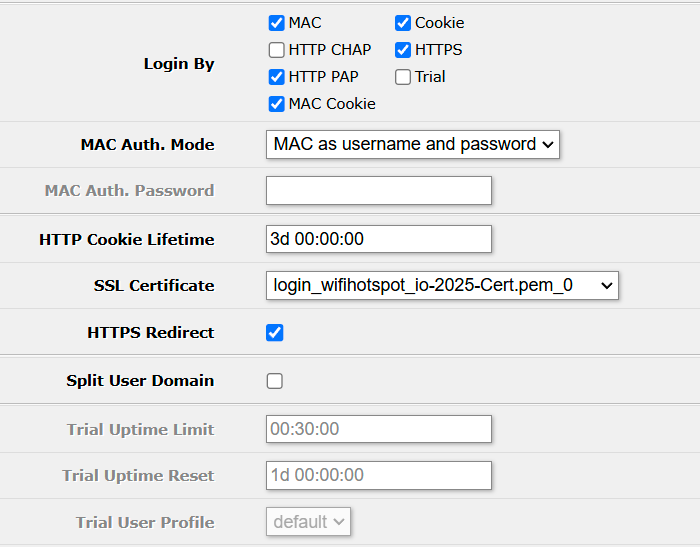Enable the HTTP CHAP login option

point(277,50)
